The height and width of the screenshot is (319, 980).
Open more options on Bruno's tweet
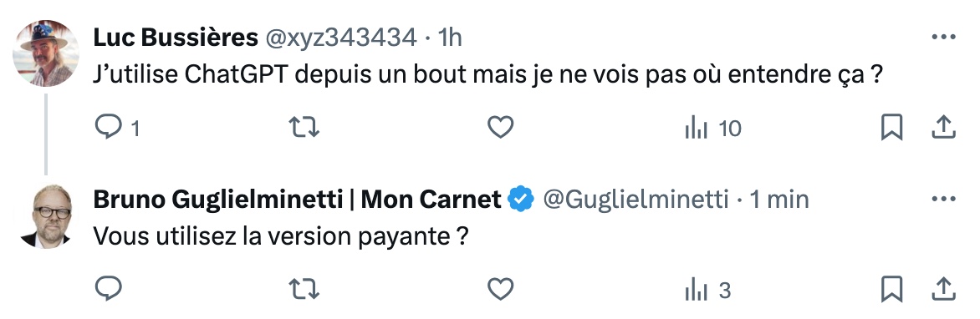943,200
